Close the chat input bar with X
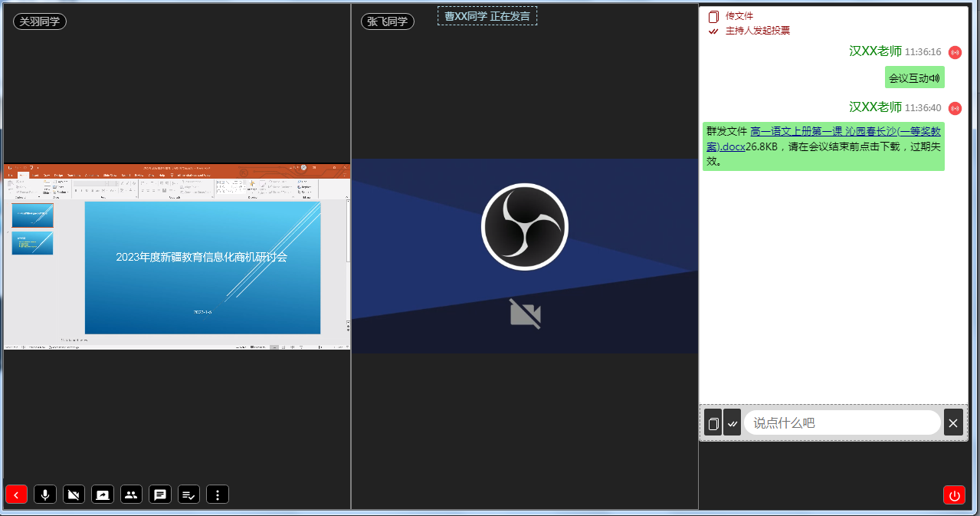Viewport: 980px width, 516px height. [x=953, y=422]
